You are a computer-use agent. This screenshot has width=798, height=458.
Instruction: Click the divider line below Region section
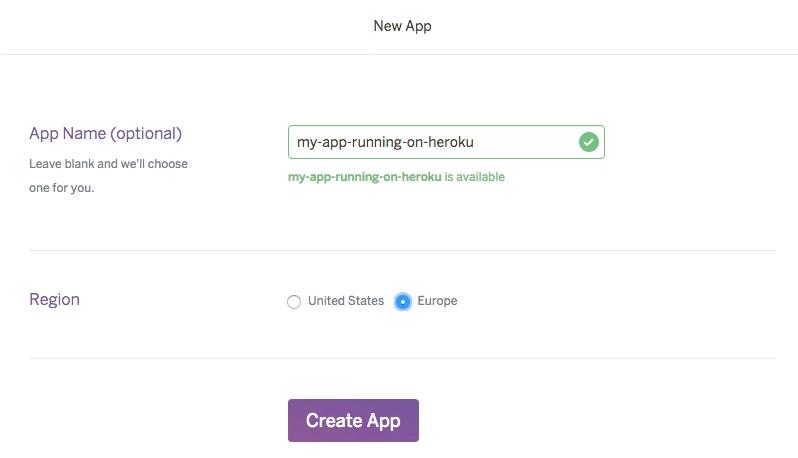tap(402, 358)
